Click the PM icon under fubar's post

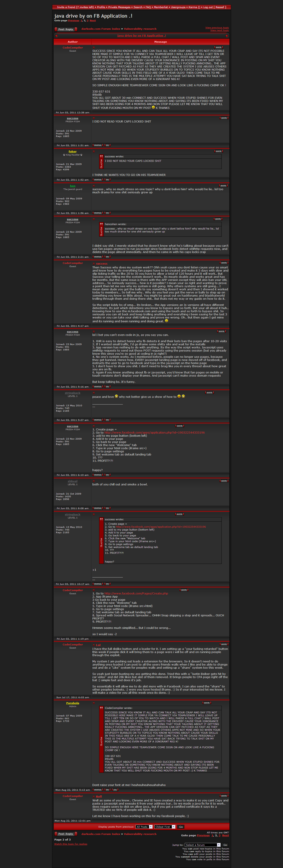[x=107, y=180]
